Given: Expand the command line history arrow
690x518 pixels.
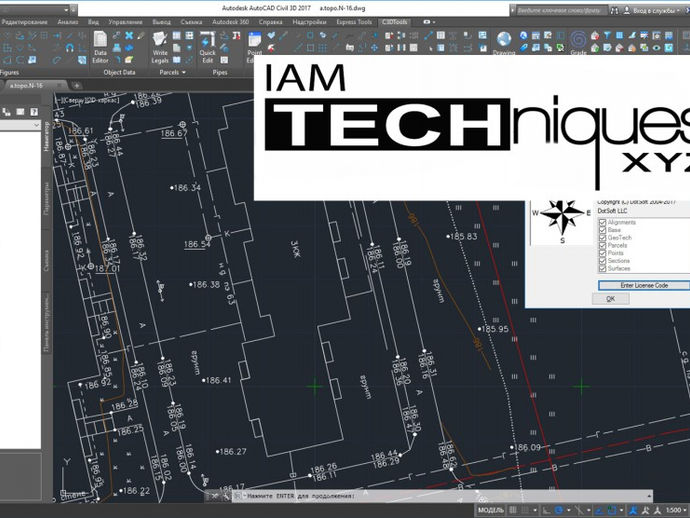Looking at the screenshot, I should click(649, 496).
